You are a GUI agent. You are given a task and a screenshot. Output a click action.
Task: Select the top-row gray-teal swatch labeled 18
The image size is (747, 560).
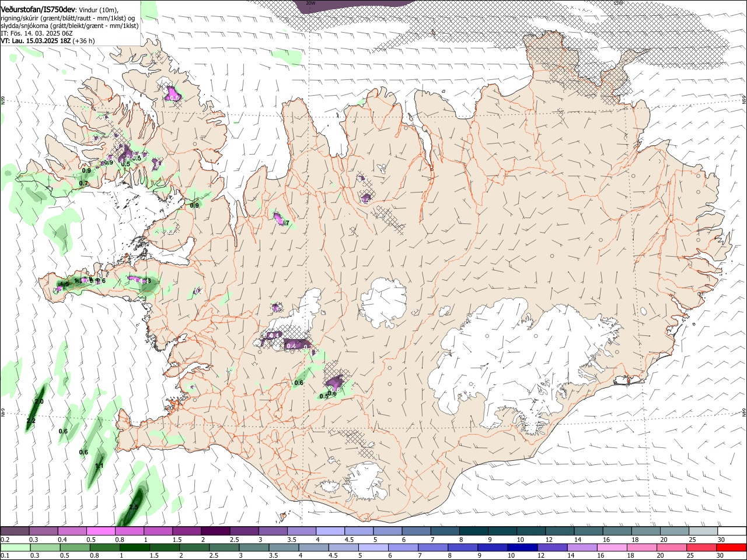[646, 531]
